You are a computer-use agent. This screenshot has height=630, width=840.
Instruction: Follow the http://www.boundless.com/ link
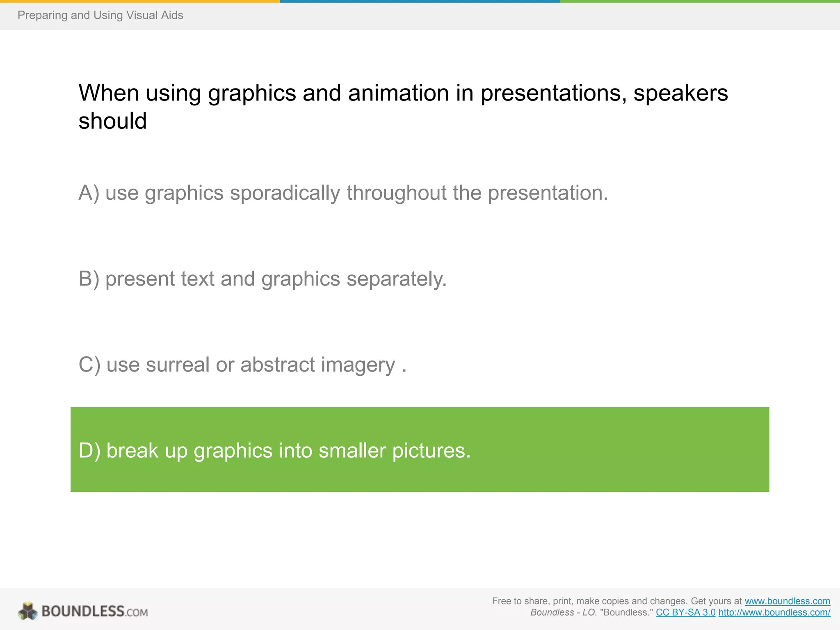774,612
